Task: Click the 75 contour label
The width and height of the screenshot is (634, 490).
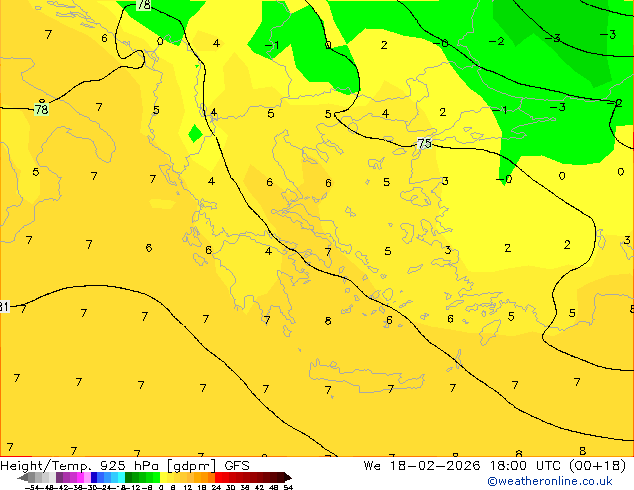Action: pos(424,144)
